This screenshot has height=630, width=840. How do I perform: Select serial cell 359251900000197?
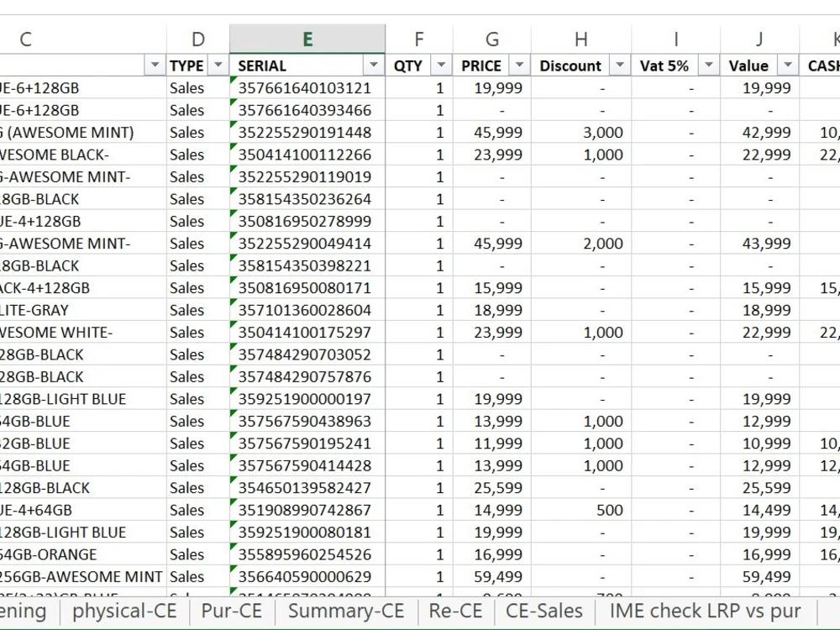pos(307,399)
